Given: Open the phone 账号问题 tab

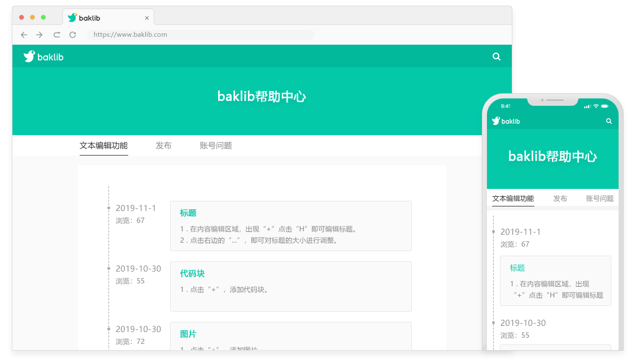Looking at the screenshot, I should [x=599, y=199].
